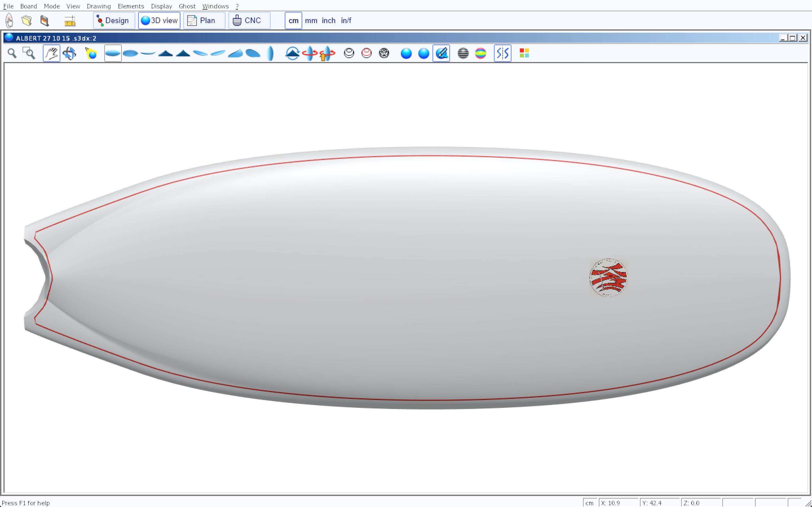Click the horizontal red-ring rotation icon
The height and width of the screenshot is (507, 812).
click(x=309, y=53)
